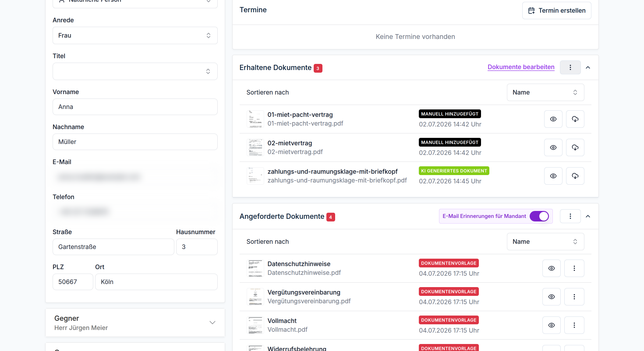Open sort dropdown in Erhaltene Dokumente

pos(545,92)
